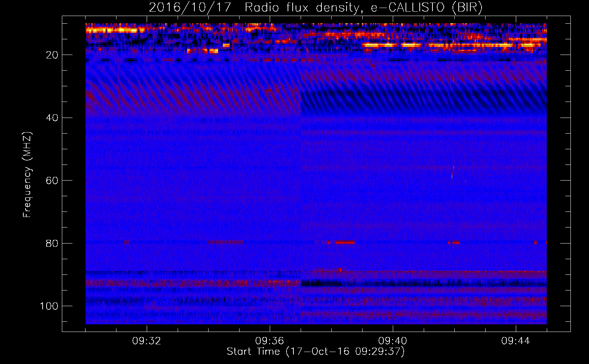This screenshot has height=364, width=589.
Task: Click the '20' frequency tick label
Action: (x=52, y=55)
